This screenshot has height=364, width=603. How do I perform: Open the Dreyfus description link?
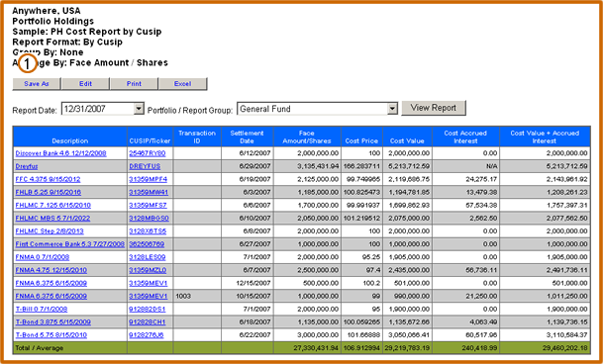pyautogui.click(x=27, y=166)
